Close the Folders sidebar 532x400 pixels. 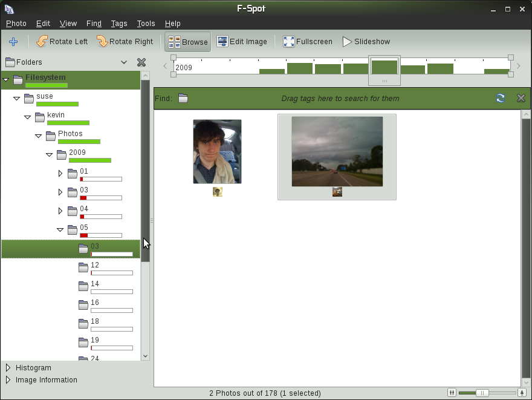point(141,62)
